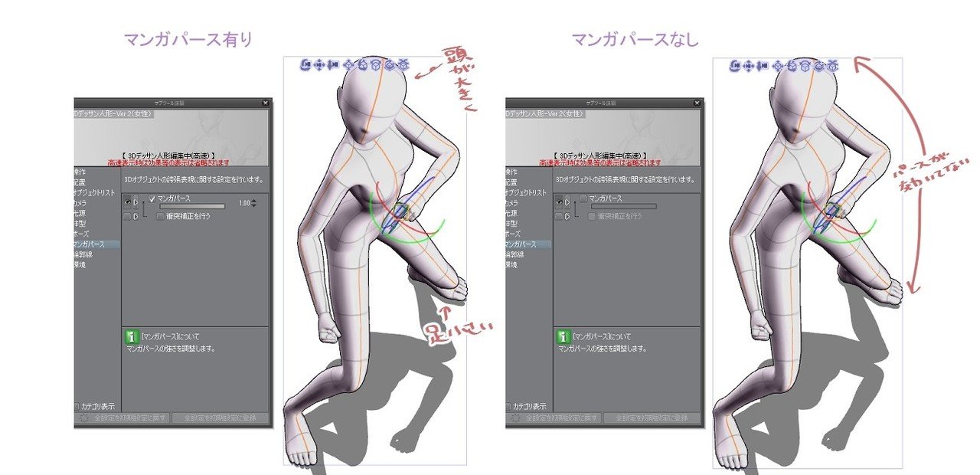
Task: Click reset icon beside 全設定を初期設定に戻す in left panel
Action: point(83,418)
